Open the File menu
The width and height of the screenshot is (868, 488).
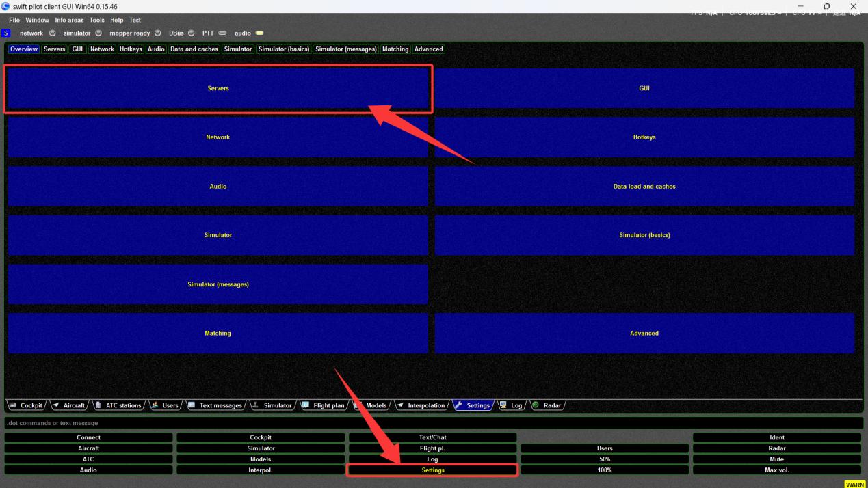pos(14,20)
